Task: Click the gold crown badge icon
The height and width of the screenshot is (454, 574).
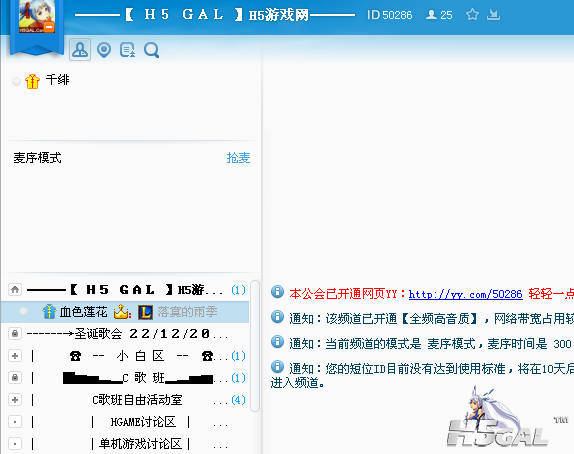Action: pyautogui.click(x=122, y=312)
